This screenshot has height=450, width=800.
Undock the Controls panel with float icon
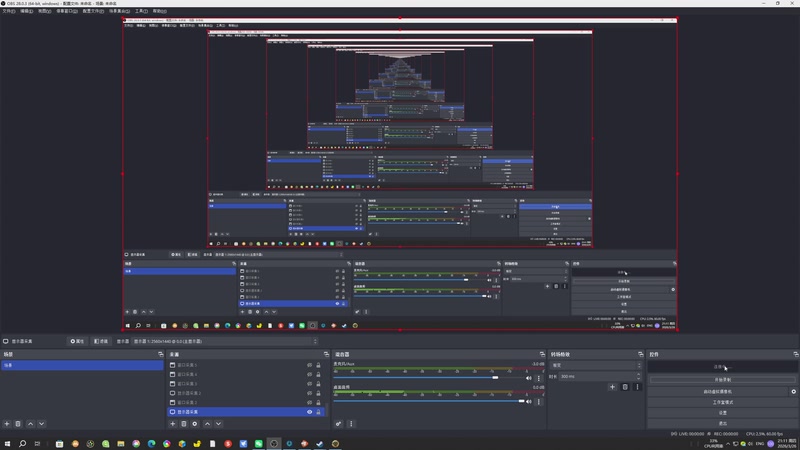coord(796,354)
